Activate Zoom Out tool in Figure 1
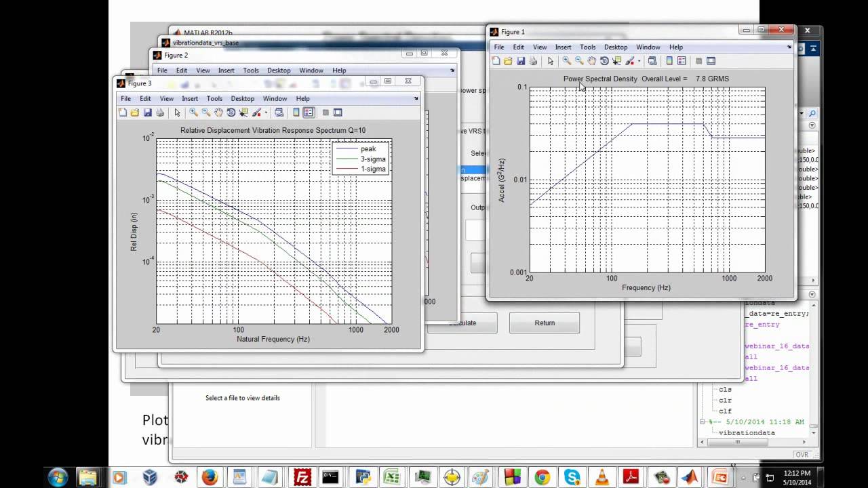This screenshot has height=488, width=868. click(579, 61)
